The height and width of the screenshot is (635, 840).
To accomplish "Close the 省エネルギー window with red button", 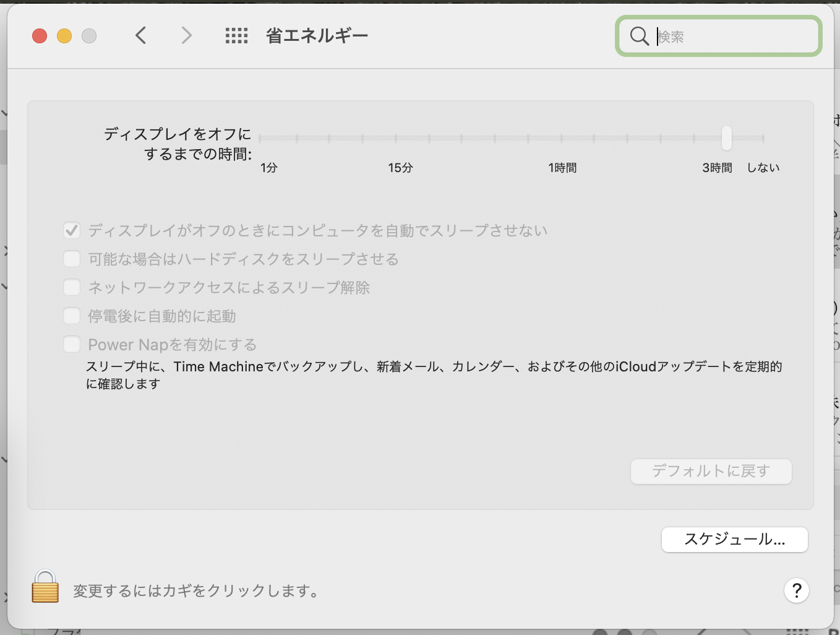I will click(x=40, y=37).
